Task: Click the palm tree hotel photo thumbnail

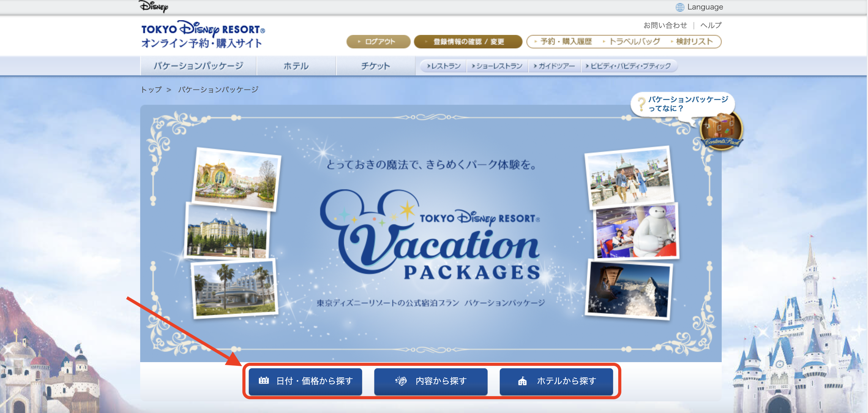Action: point(234,289)
